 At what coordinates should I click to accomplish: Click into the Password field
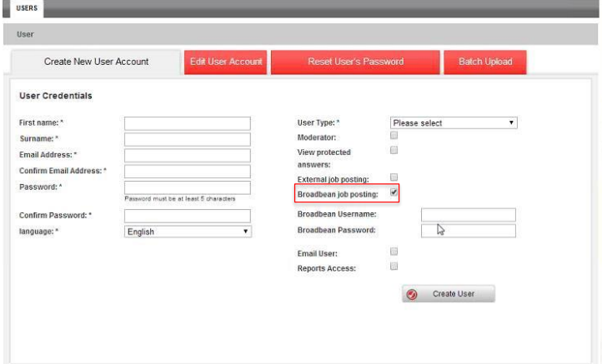(x=188, y=187)
